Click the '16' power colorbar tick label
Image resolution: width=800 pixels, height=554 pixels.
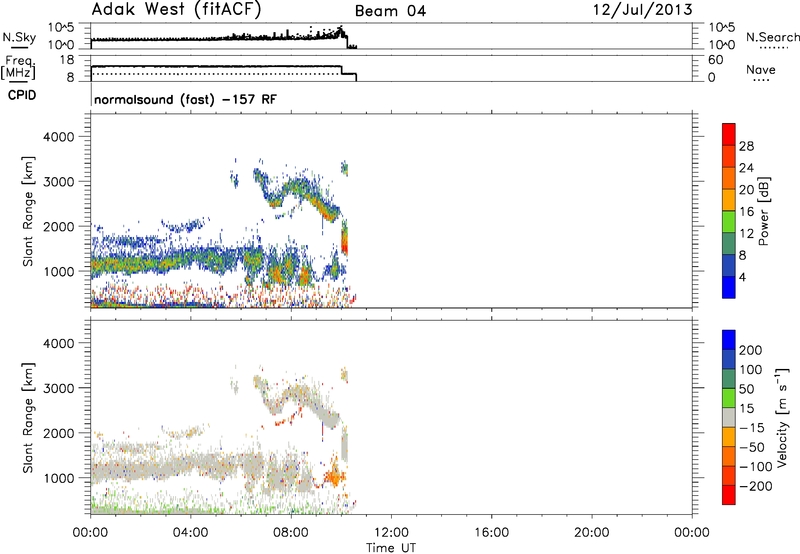point(746,212)
